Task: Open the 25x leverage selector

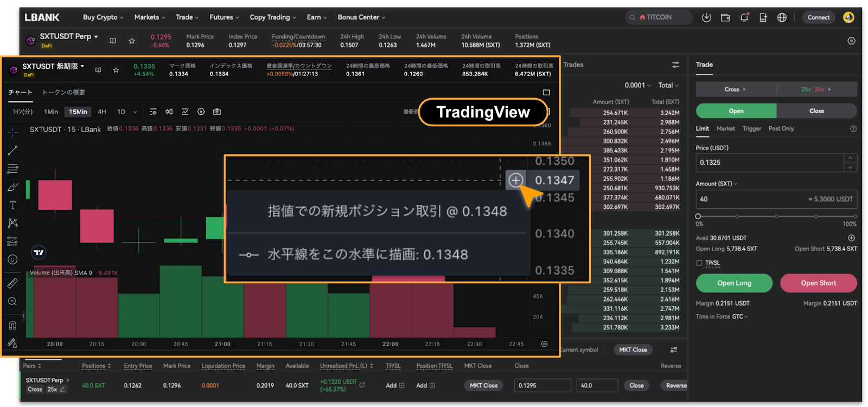Action: 816,89
